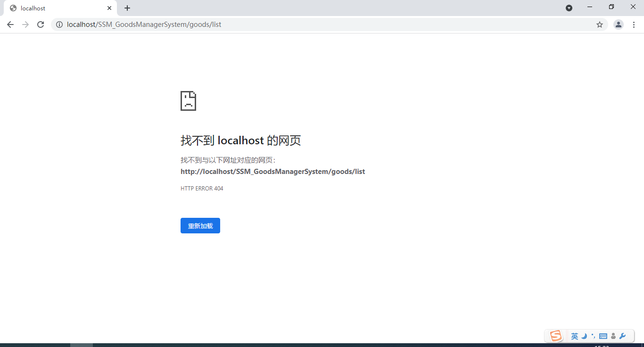The width and height of the screenshot is (644, 347).
Task: Click the Sogou input method logo
Action: tap(555, 336)
